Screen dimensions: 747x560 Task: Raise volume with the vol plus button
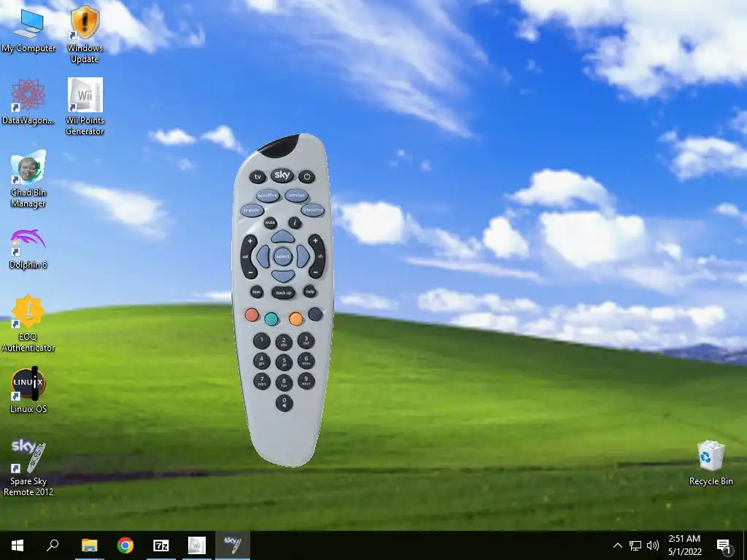pyautogui.click(x=250, y=242)
